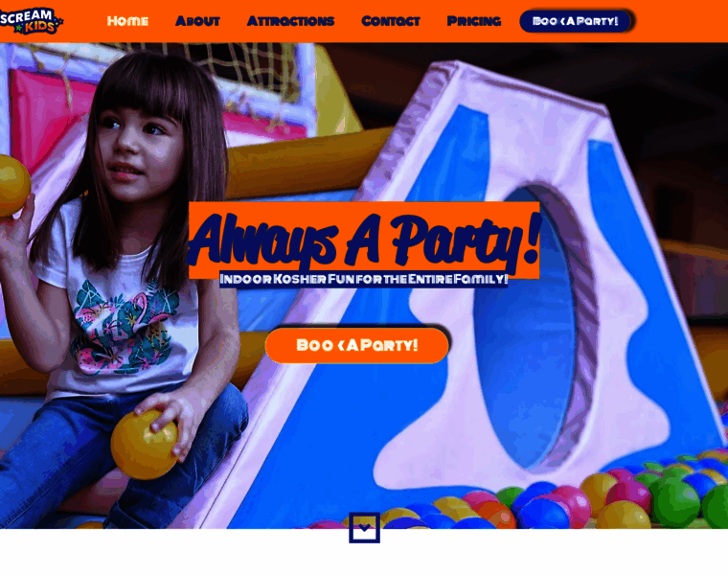This screenshot has width=728, height=575.
Task: Click the Always A Party! headline
Action: coord(364,241)
